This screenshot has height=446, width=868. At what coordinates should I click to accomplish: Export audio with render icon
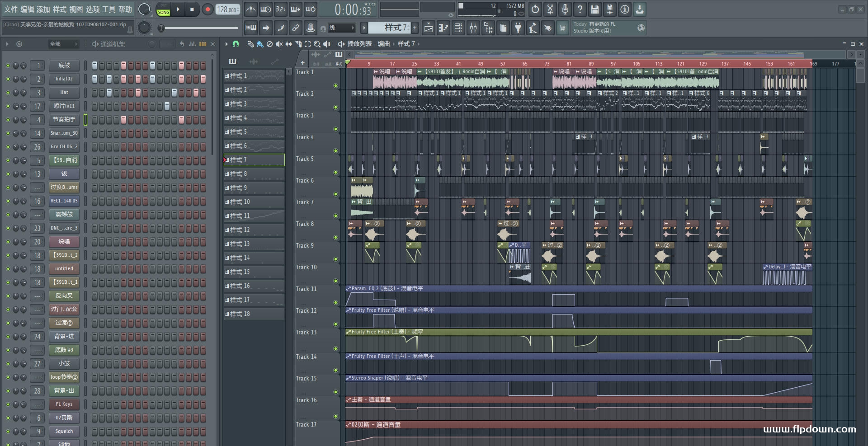click(610, 9)
